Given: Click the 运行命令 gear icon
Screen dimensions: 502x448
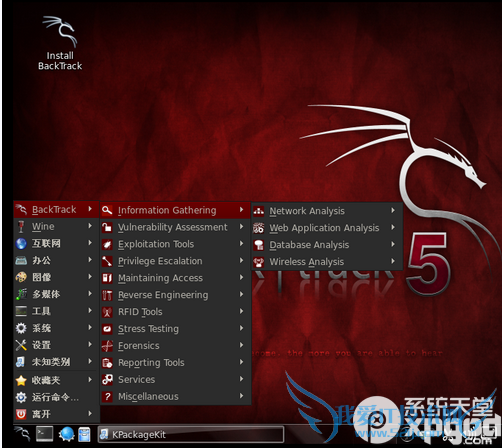Looking at the screenshot, I should tap(21, 397).
